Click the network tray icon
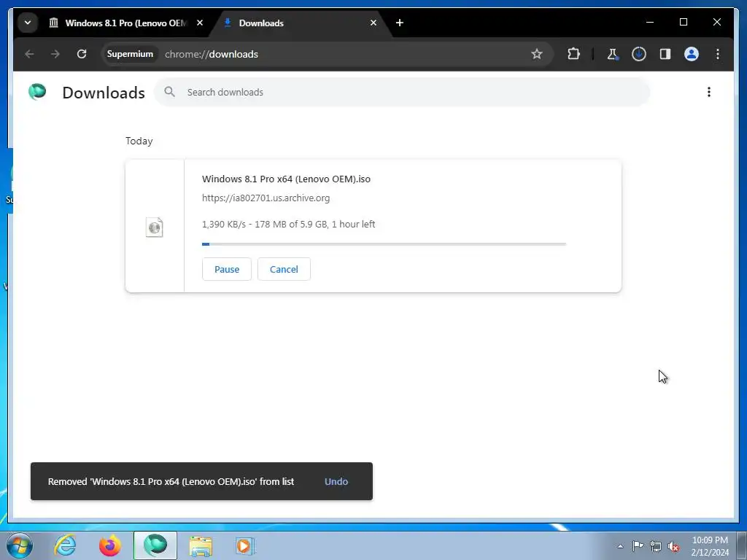This screenshot has height=560, width=747. 656,546
